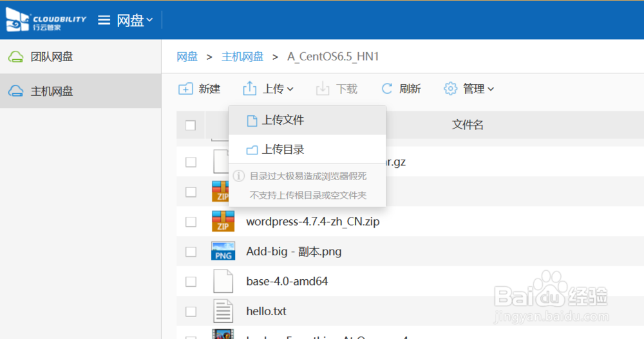Check the box for the hidden ZIP row
The height and width of the screenshot is (339, 644).
[x=191, y=192]
